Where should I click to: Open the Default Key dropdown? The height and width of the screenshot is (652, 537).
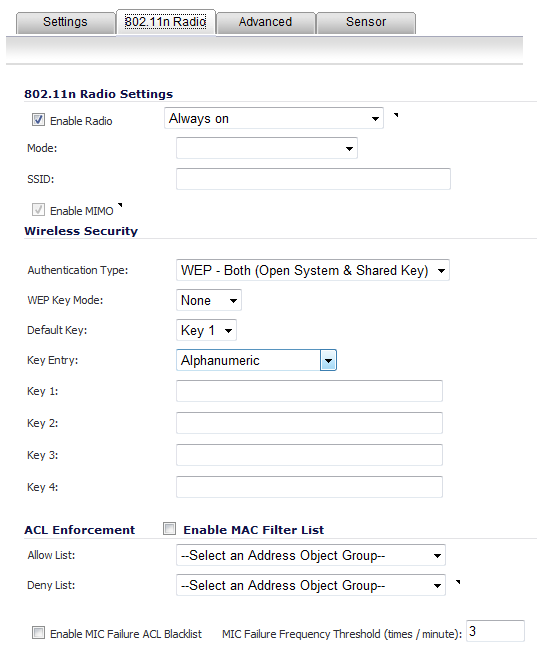(206, 330)
